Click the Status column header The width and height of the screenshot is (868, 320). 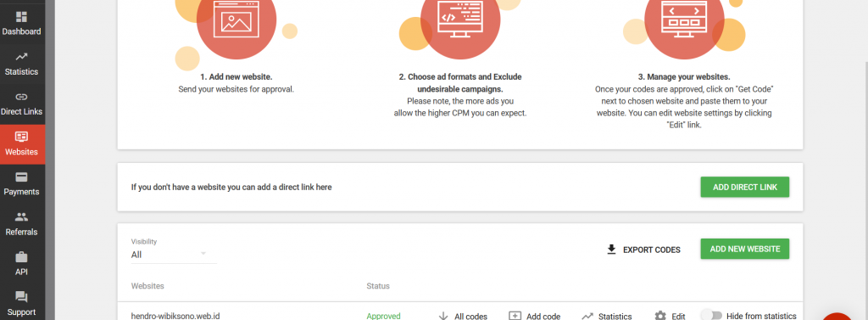point(378,286)
